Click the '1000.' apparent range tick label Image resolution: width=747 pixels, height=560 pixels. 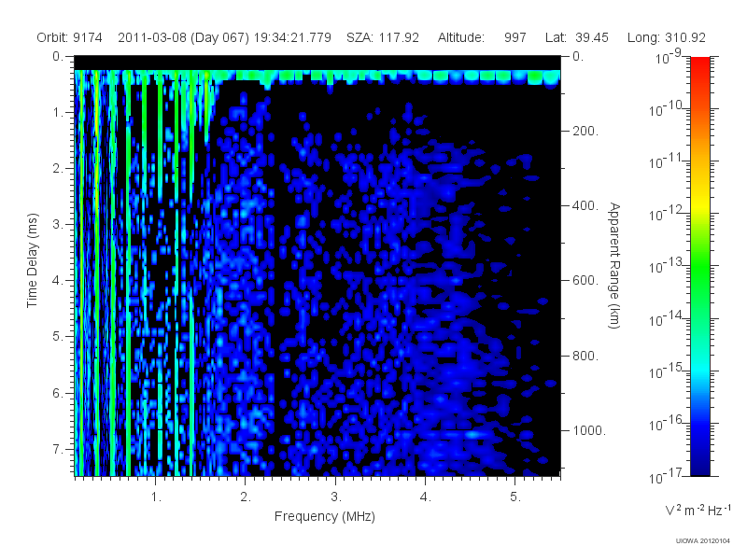coord(588,430)
